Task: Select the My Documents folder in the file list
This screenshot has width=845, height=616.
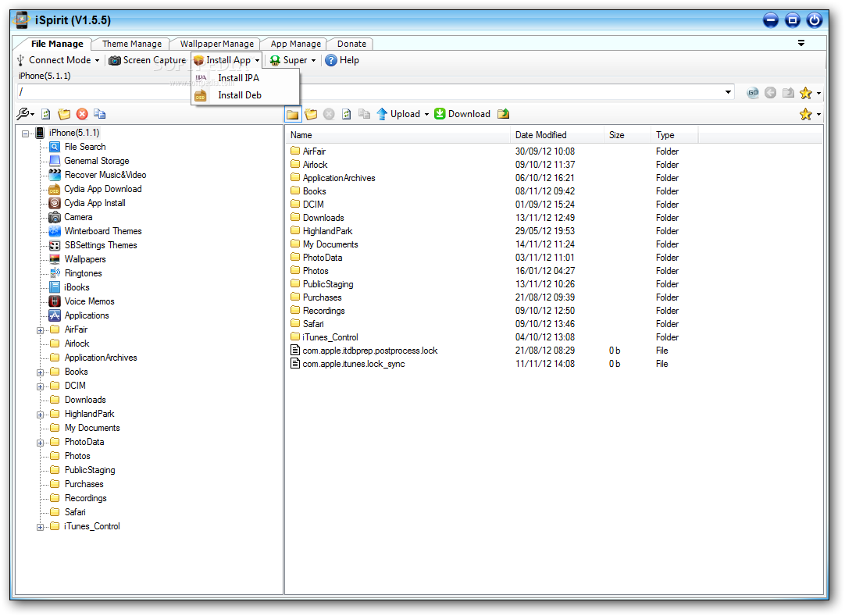Action: click(x=330, y=244)
